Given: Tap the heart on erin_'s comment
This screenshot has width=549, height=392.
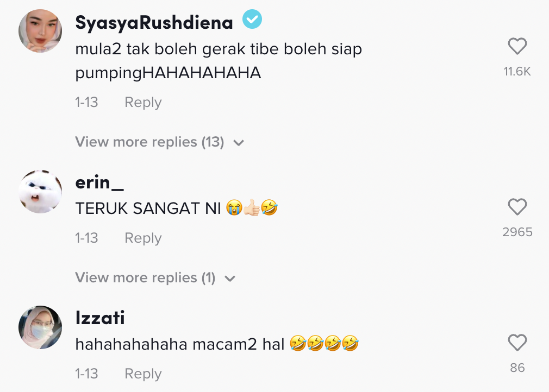Looking at the screenshot, I should click(x=517, y=207).
